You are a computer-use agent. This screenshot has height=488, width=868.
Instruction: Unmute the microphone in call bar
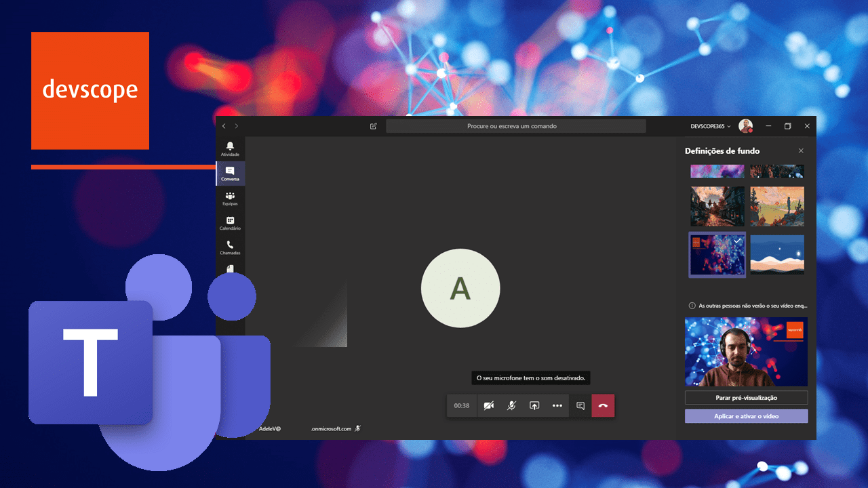tap(511, 405)
